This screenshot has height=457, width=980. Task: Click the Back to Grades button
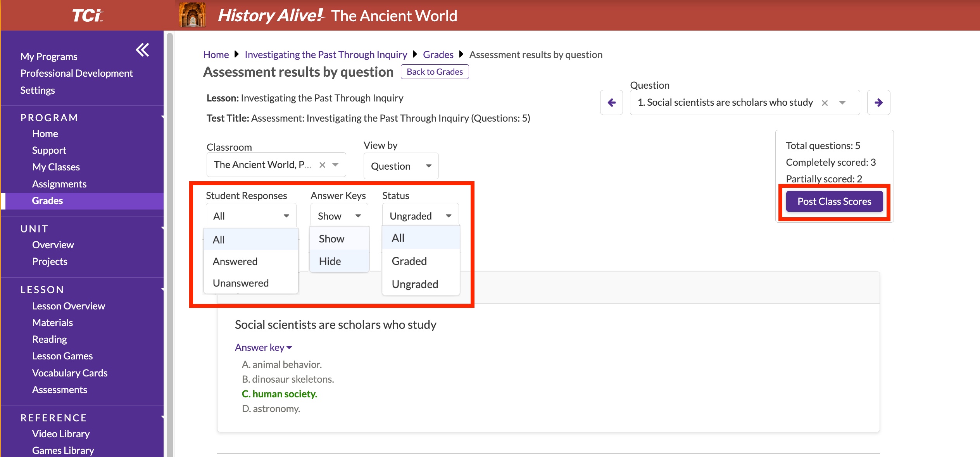click(x=435, y=72)
